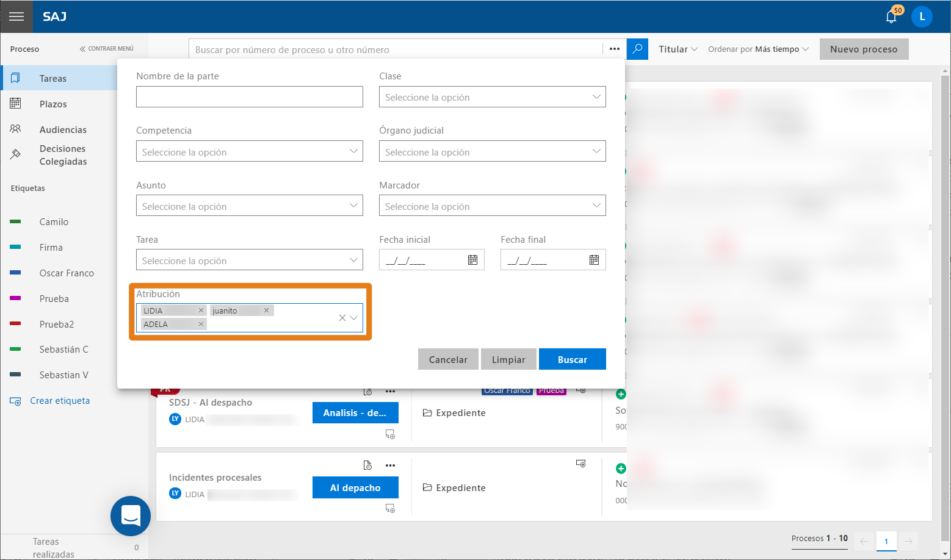The image size is (951, 560).
Task: Focus the Nombre de la parte field
Action: tap(249, 96)
